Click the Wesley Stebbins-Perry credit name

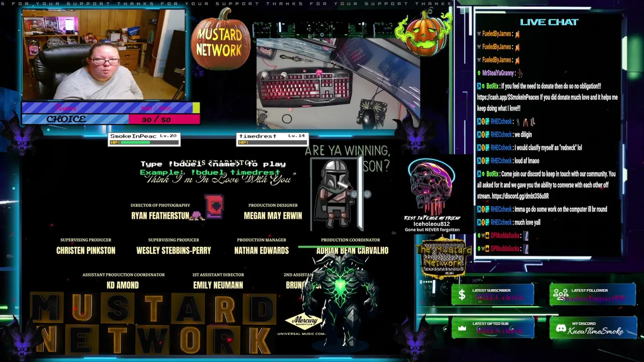(174, 250)
